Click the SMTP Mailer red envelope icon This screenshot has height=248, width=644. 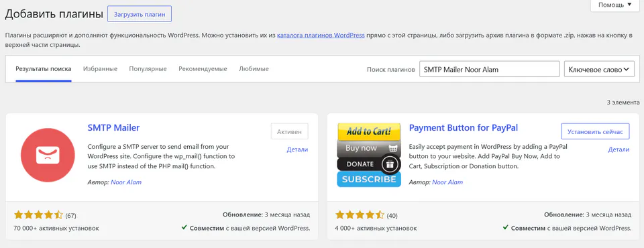[48, 155]
